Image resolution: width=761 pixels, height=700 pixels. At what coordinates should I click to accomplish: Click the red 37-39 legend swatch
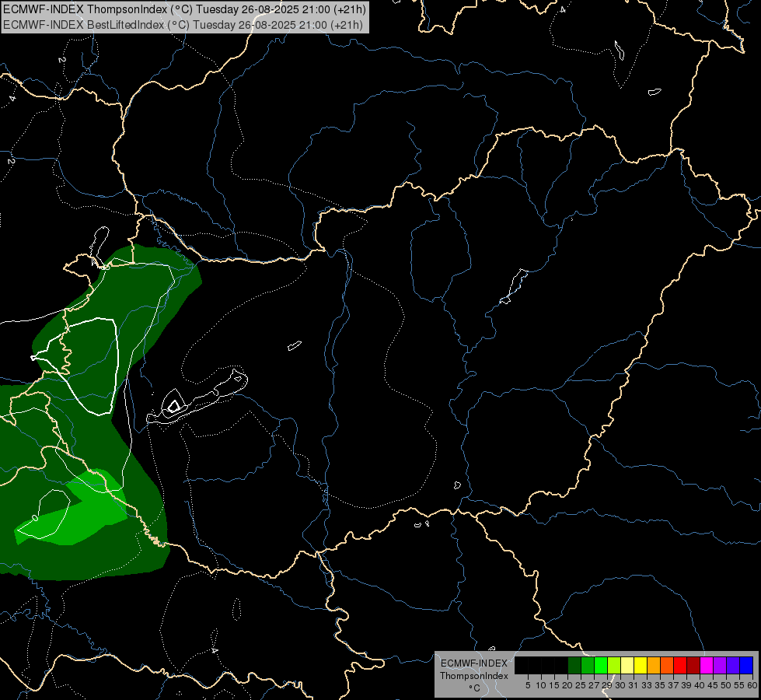coord(680,665)
